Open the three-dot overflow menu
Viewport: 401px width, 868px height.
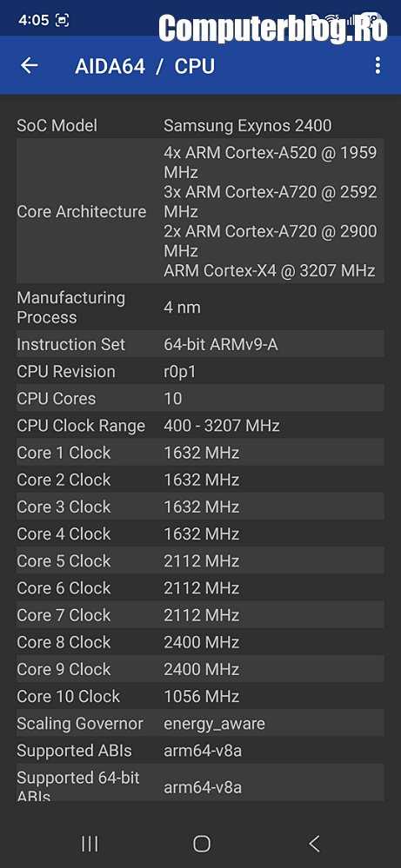click(x=378, y=65)
